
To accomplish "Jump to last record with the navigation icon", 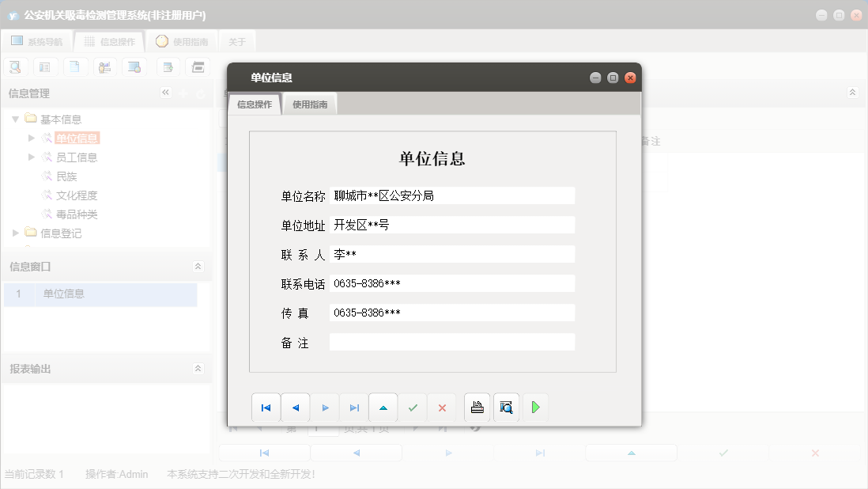I will [x=354, y=407].
